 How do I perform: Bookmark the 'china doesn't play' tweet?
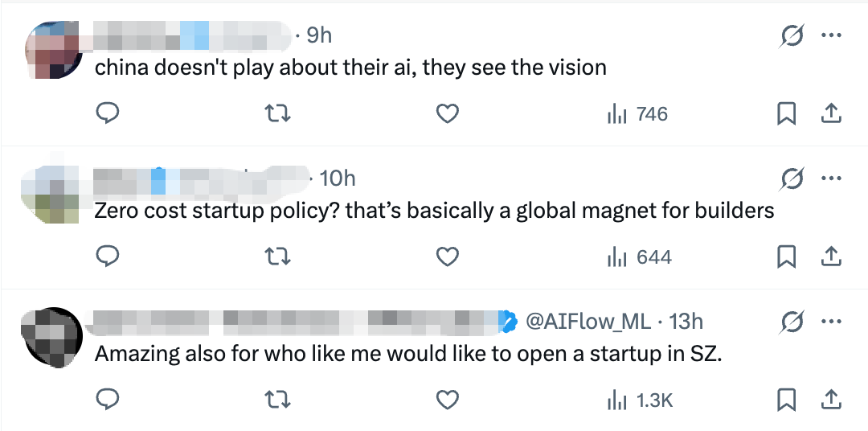786,114
